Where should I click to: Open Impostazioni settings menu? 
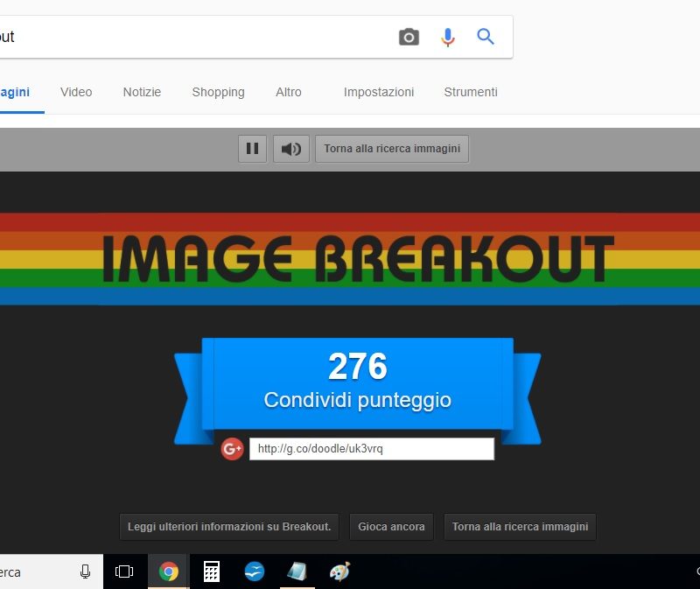coord(379,92)
